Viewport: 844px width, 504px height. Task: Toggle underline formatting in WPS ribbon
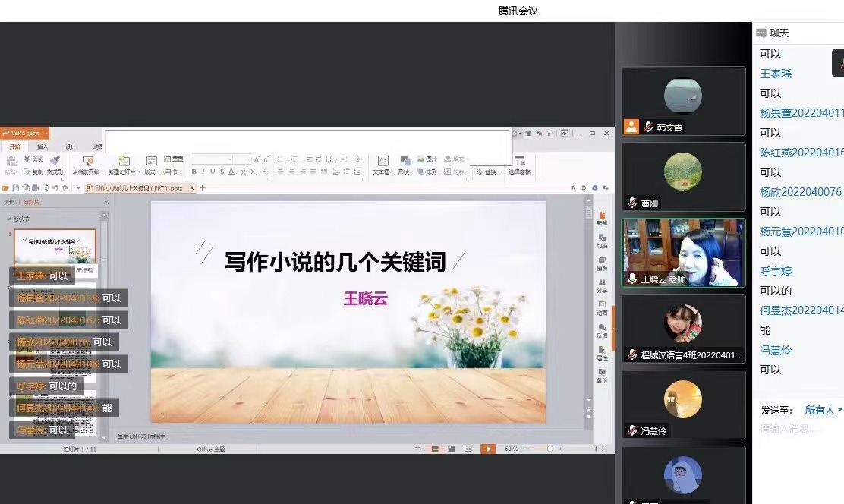tap(213, 172)
